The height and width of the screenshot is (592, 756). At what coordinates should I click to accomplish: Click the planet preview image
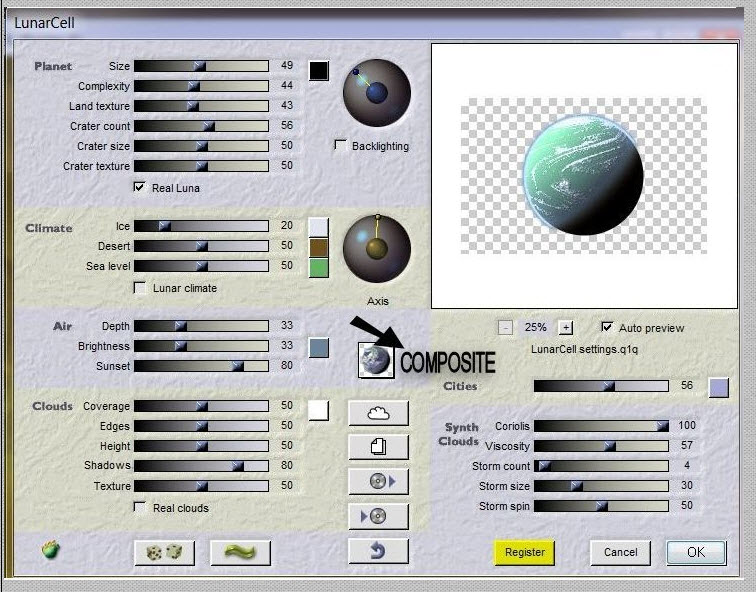click(x=584, y=175)
